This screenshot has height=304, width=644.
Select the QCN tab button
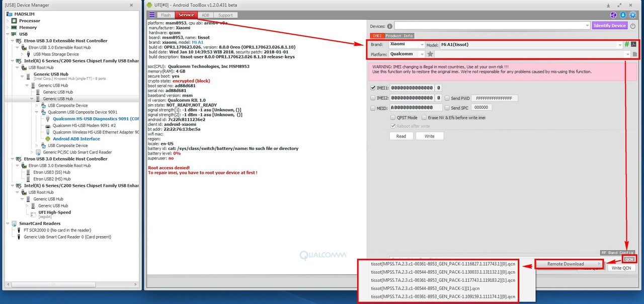point(629,259)
